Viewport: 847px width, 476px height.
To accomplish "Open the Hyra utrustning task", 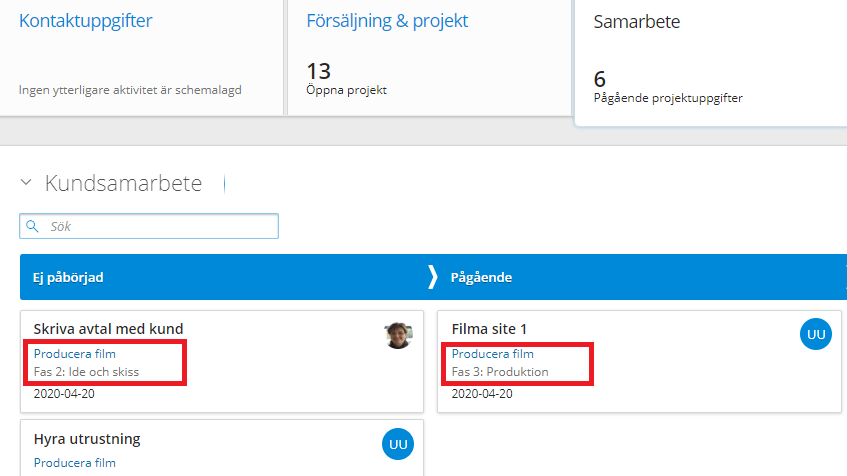I will [x=87, y=439].
